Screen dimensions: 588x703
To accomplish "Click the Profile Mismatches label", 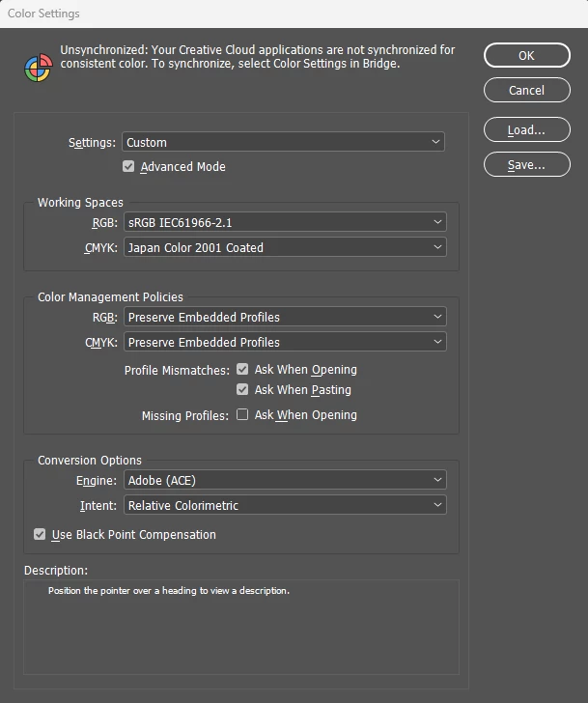I will [x=177, y=371].
